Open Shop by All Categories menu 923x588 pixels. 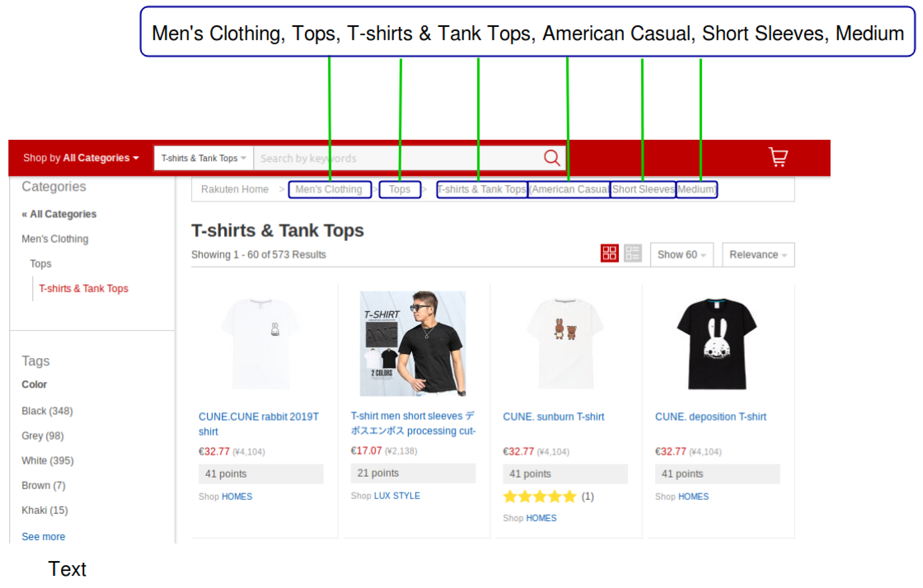[81, 158]
